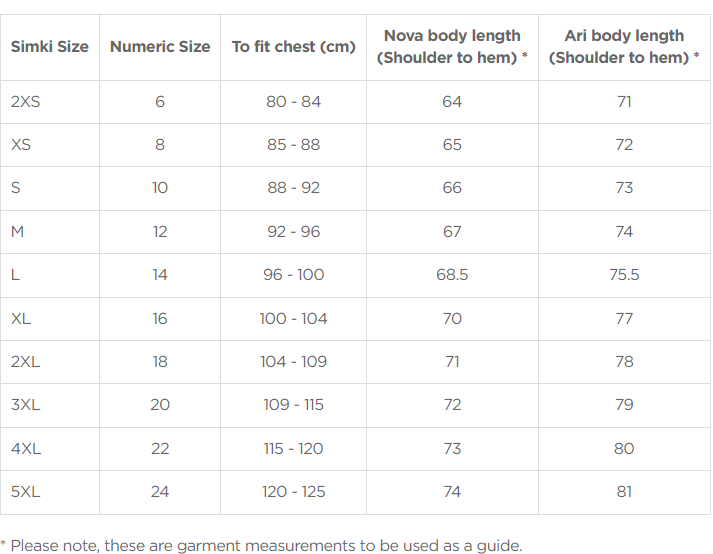Select chest range 88 - 92
This screenshot has height=554, width=713.
click(294, 188)
